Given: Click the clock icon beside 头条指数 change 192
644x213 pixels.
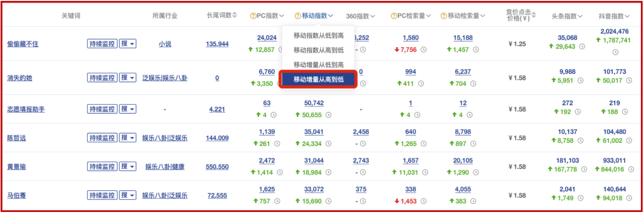Looking at the screenshot, I should pyautogui.click(x=578, y=112).
